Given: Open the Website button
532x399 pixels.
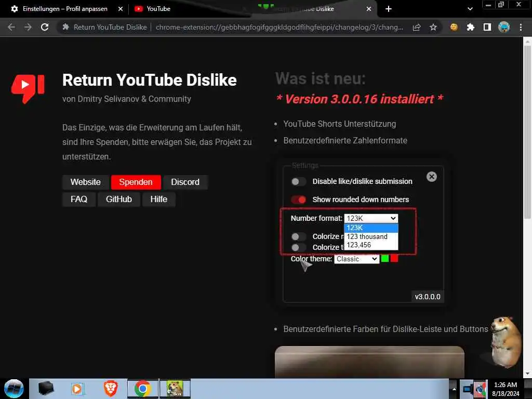Looking at the screenshot, I should 86,182.
